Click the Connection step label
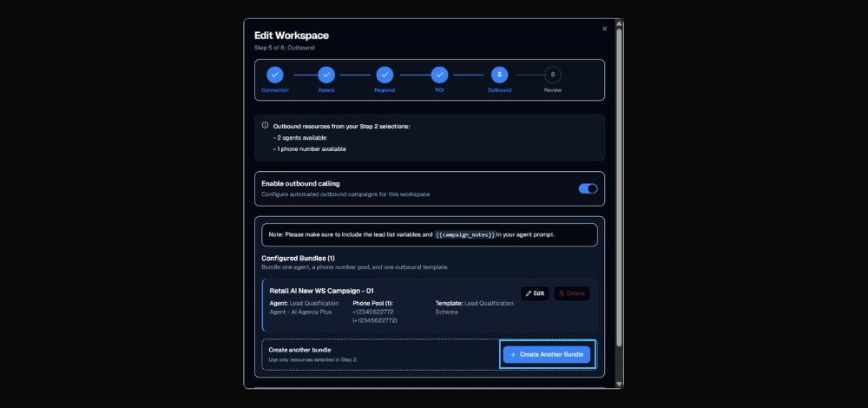Viewport: 868px width, 408px height. (x=274, y=90)
